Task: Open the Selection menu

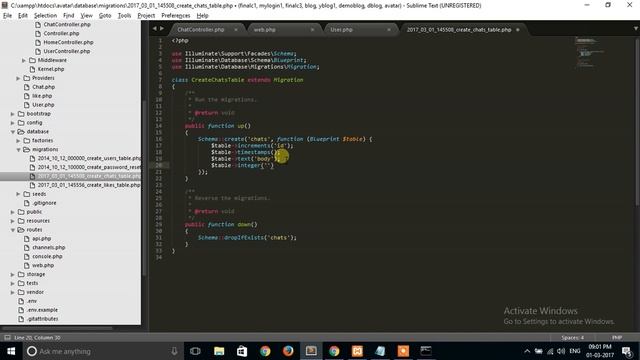Action: [x=45, y=16]
